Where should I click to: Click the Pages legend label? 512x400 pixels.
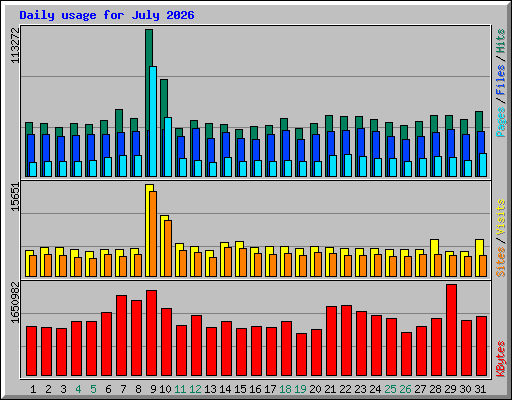coord(501,122)
